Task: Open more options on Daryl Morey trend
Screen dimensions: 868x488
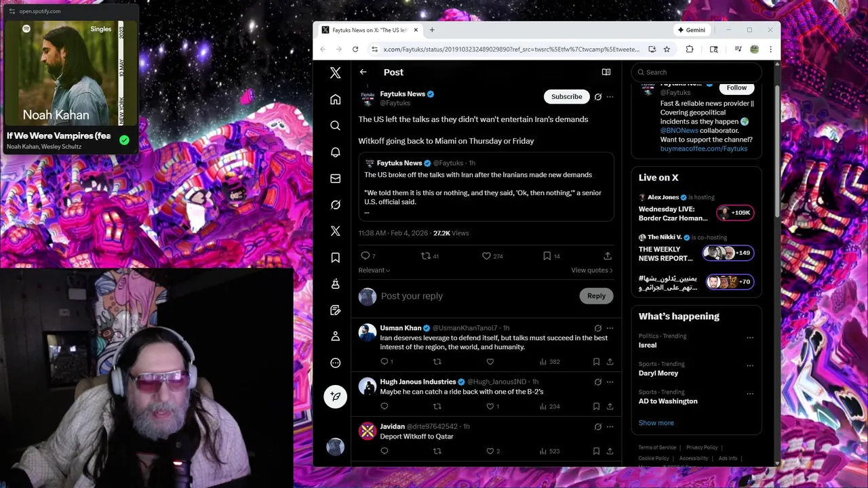Action: [x=750, y=365]
